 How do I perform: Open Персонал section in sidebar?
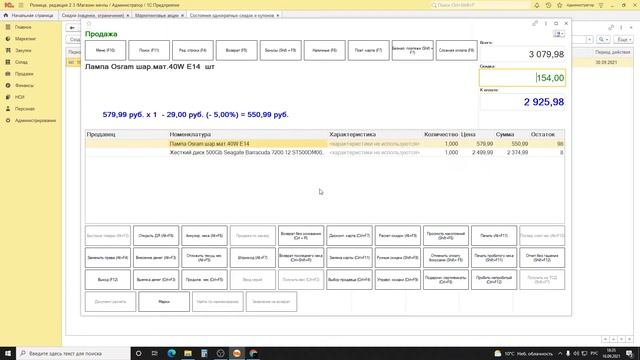pyautogui.click(x=25, y=109)
